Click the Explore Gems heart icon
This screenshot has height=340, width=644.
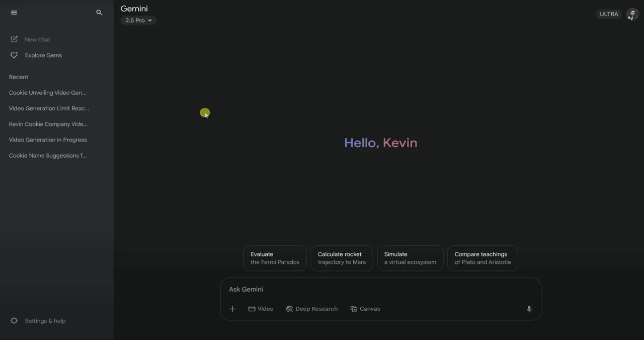pyautogui.click(x=14, y=55)
